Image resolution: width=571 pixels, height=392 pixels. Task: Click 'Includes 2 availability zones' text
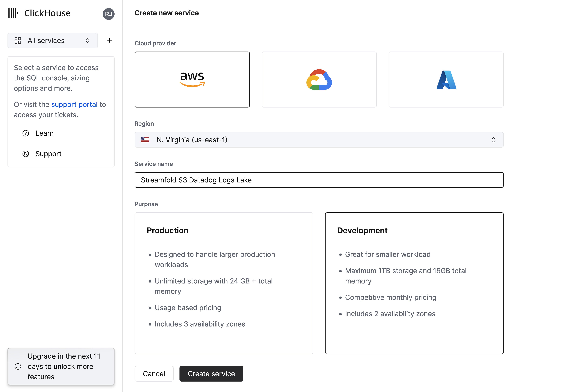[x=390, y=314]
